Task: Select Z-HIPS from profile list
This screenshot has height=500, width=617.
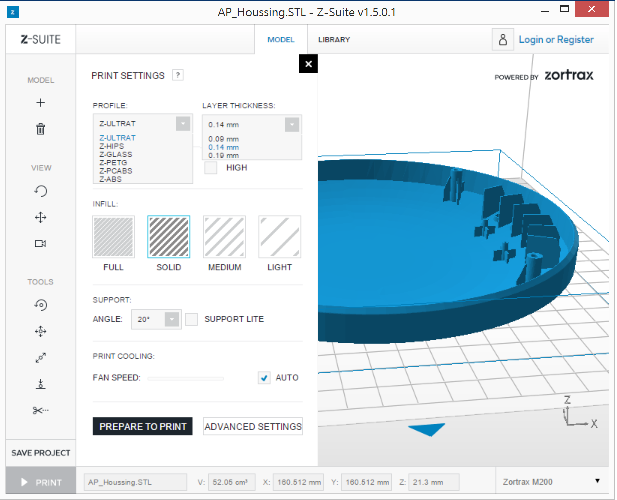Action: tap(112, 146)
